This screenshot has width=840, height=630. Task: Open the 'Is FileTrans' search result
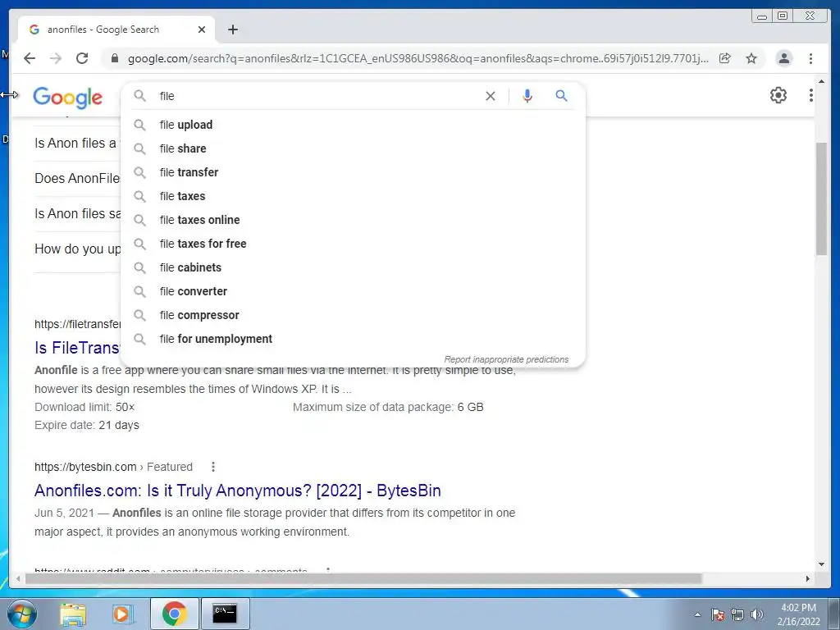(77, 348)
